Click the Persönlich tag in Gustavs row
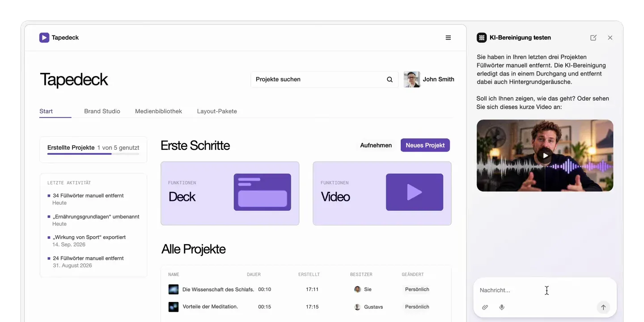The width and height of the screenshot is (644, 322). point(417,307)
